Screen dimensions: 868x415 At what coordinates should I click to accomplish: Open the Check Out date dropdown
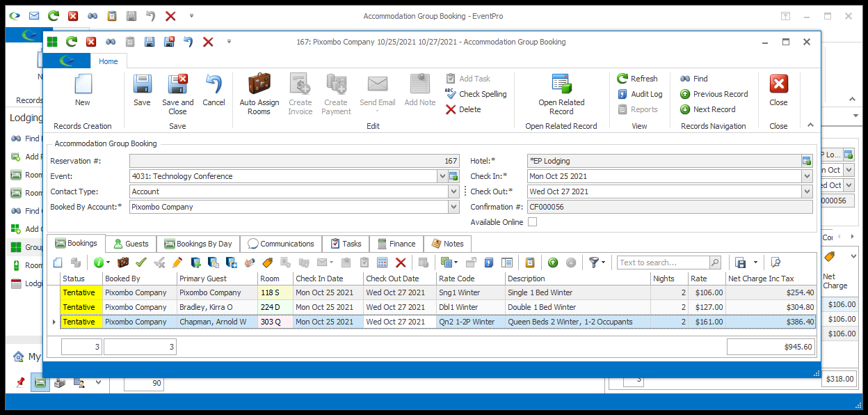pos(807,191)
